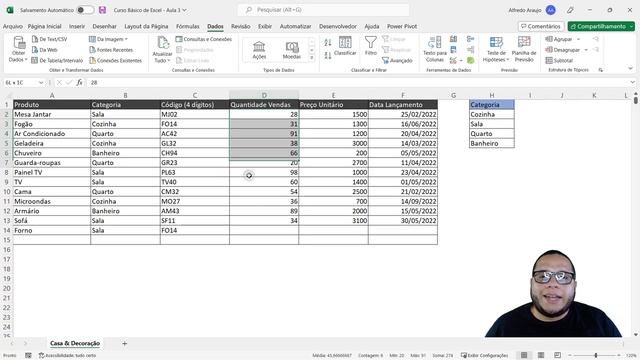The height and width of the screenshot is (360, 640).
Task: Adjust the zoom slider handle
Action: [x=596, y=356]
